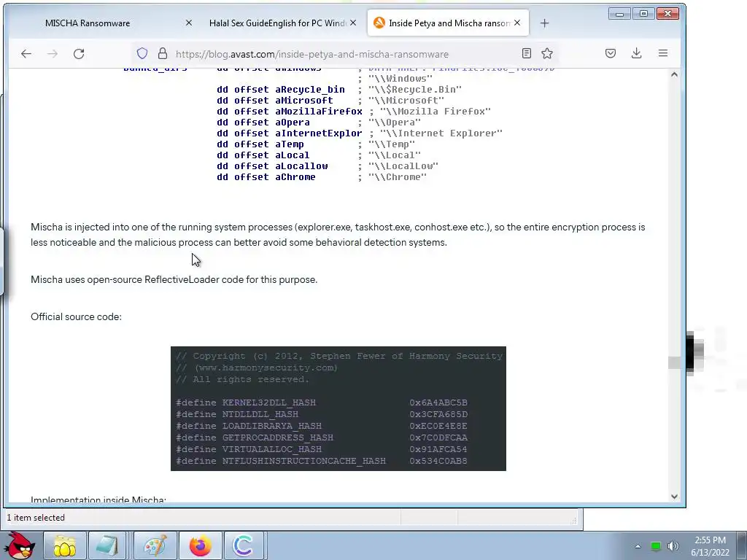The width and height of the screenshot is (747, 560).
Task: Open the Angry Birds start button
Action: [x=20, y=545]
